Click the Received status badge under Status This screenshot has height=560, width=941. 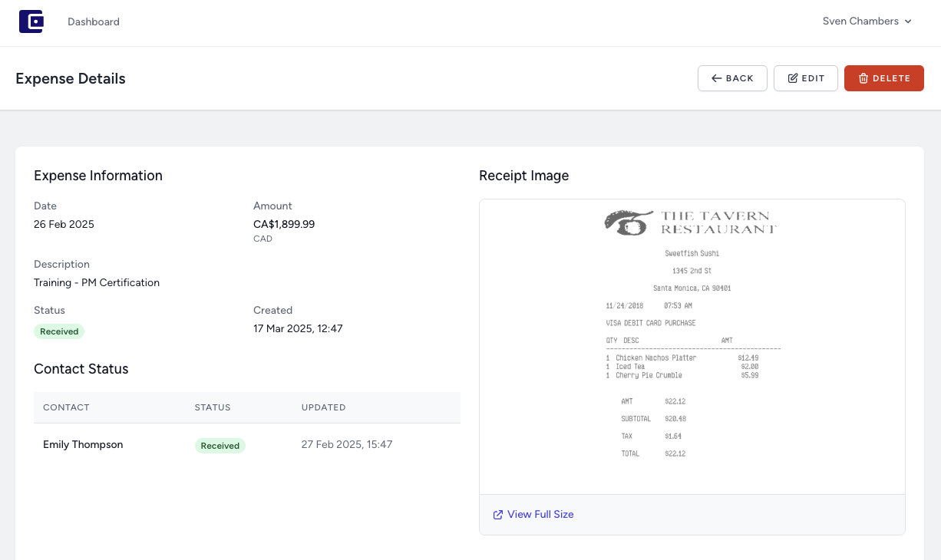58,331
